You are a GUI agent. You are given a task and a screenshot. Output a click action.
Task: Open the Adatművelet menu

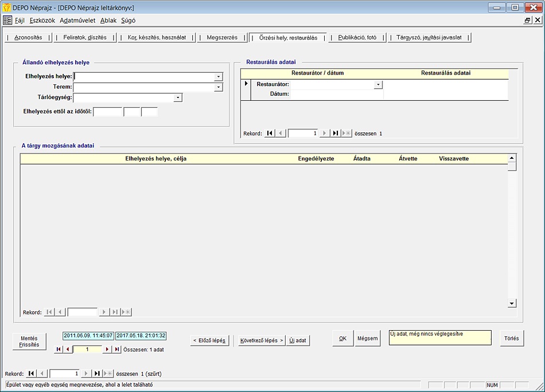pyautogui.click(x=77, y=20)
